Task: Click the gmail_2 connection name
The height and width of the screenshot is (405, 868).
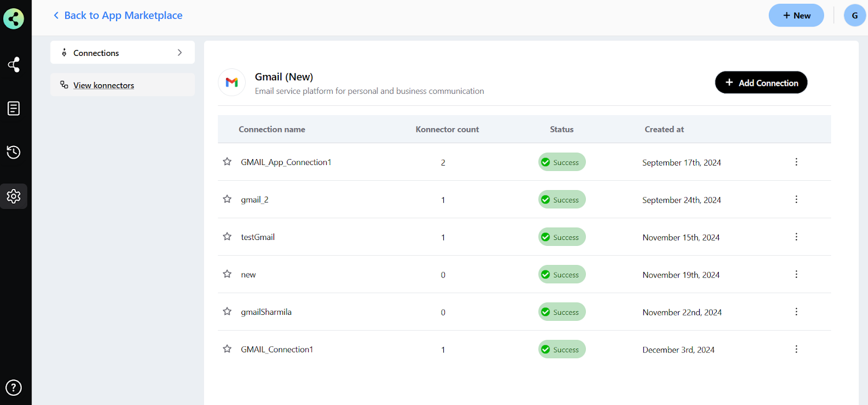Action: [254, 200]
